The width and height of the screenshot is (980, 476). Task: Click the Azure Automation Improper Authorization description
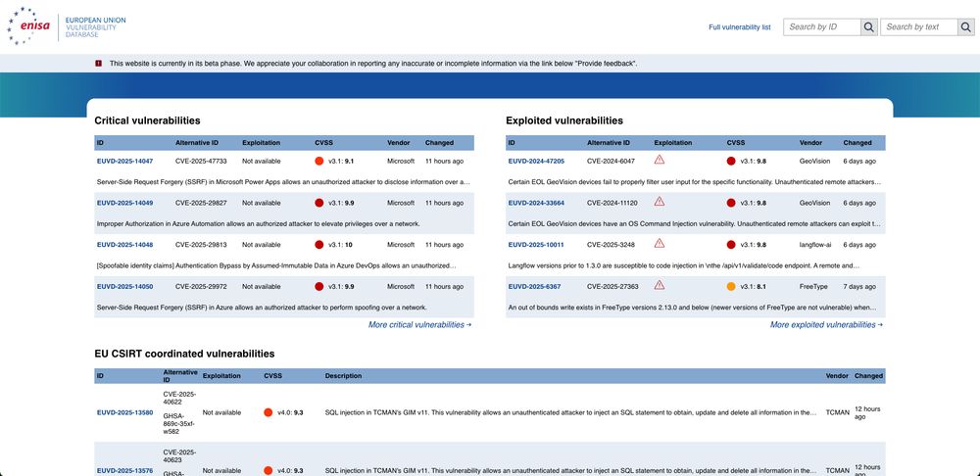(x=258, y=224)
